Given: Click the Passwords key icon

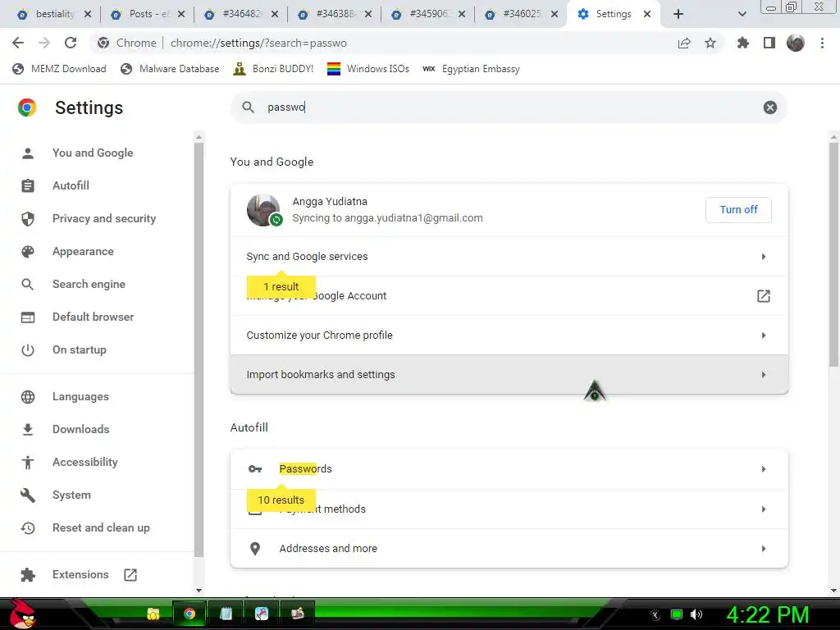Looking at the screenshot, I should point(255,469).
